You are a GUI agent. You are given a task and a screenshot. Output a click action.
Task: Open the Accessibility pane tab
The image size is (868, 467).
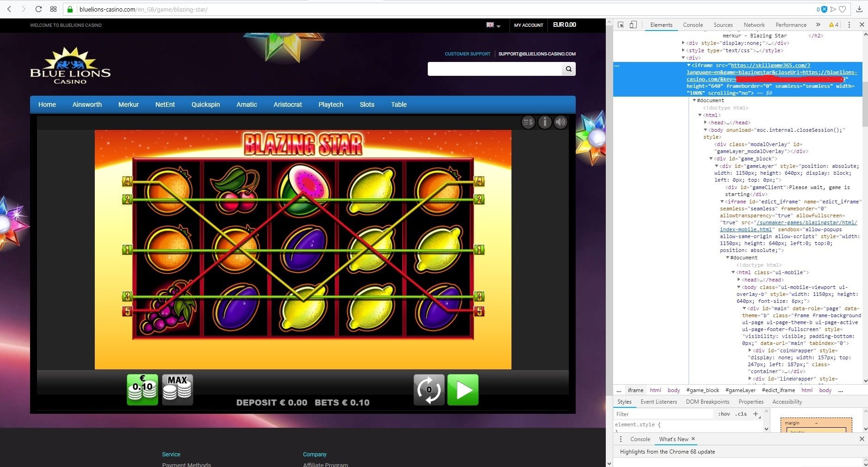pyautogui.click(x=787, y=402)
